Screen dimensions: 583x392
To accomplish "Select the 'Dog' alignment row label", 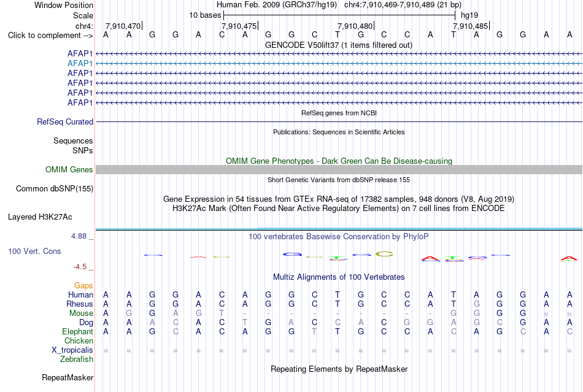I will (86, 323).
